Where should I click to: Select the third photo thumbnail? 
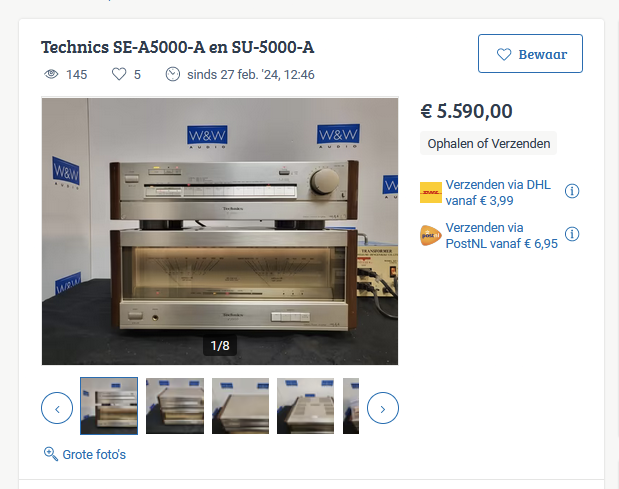point(240,406)
